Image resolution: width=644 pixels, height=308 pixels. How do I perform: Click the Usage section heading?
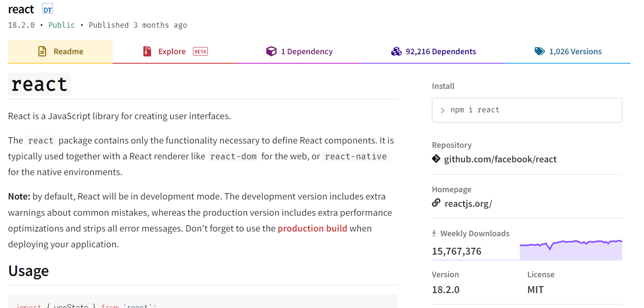29,271
